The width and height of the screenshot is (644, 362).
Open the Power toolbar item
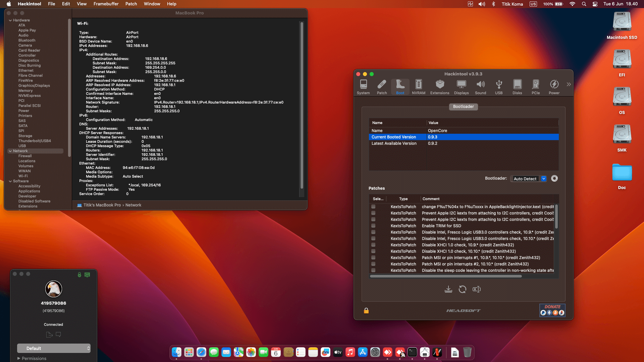pos(554,87)
